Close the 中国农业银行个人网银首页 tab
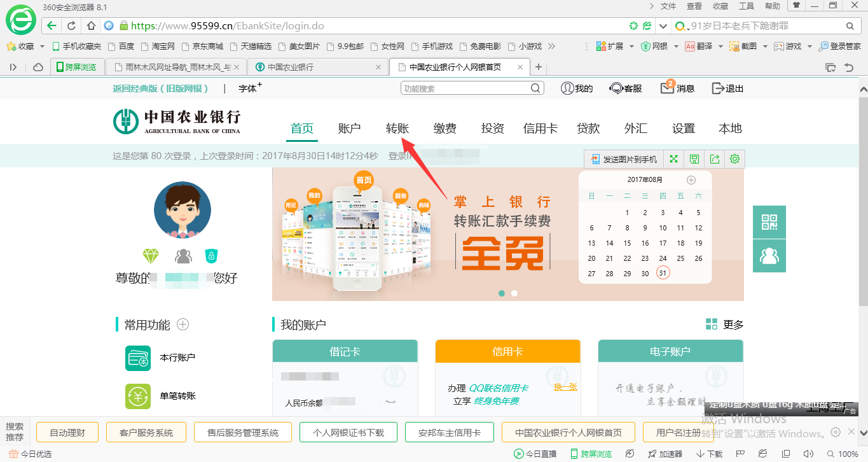Image resolution: width=868 pixels, height=462 pixels. pos(520,67)
